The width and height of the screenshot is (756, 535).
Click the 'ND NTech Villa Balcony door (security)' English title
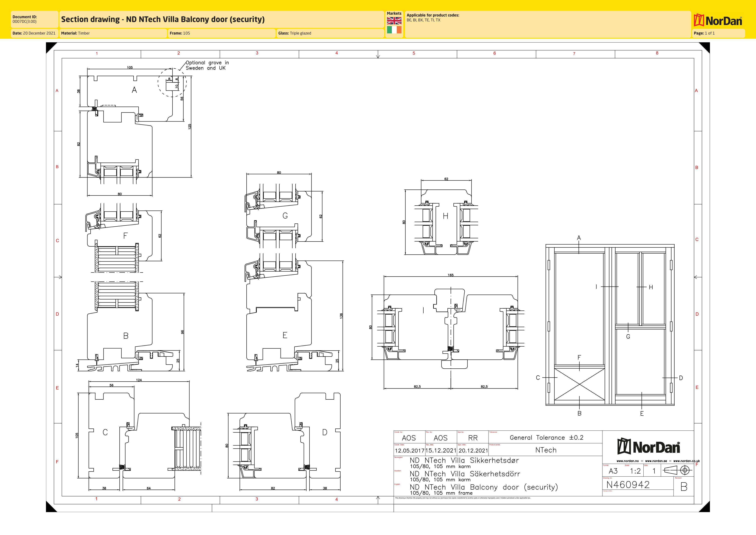point(484,487)
